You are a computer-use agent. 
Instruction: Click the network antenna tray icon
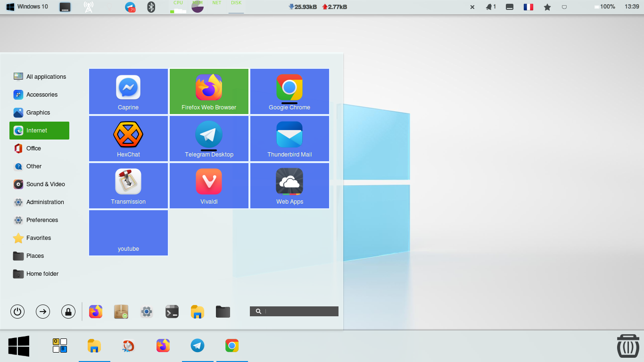88,7
